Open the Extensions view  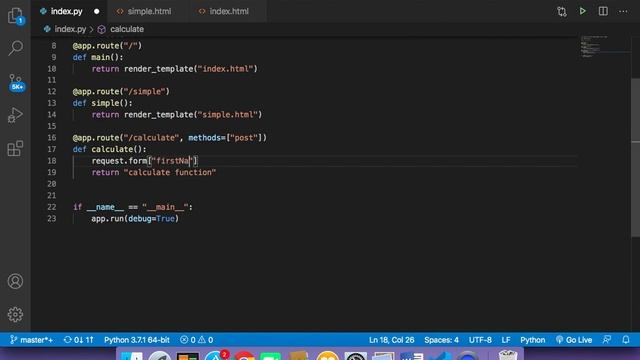click(x=16, y=148)
